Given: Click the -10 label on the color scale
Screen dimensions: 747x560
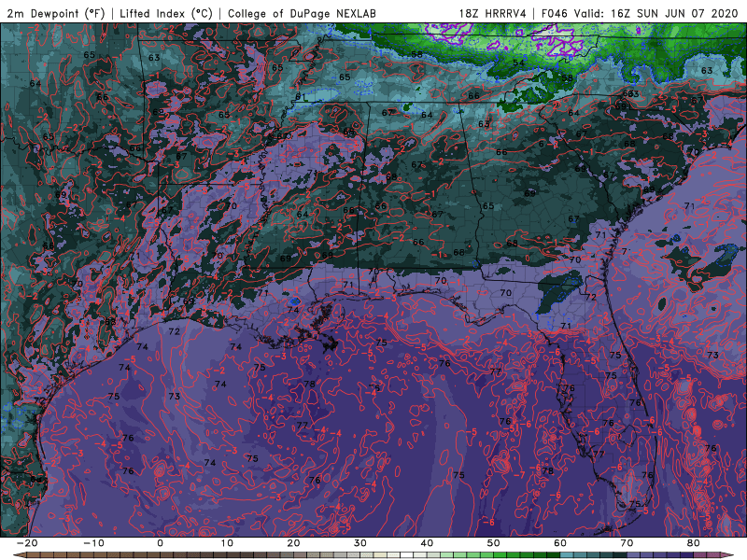Looking at the screenshot, I should pyautogui.click(x=93, y=543).
